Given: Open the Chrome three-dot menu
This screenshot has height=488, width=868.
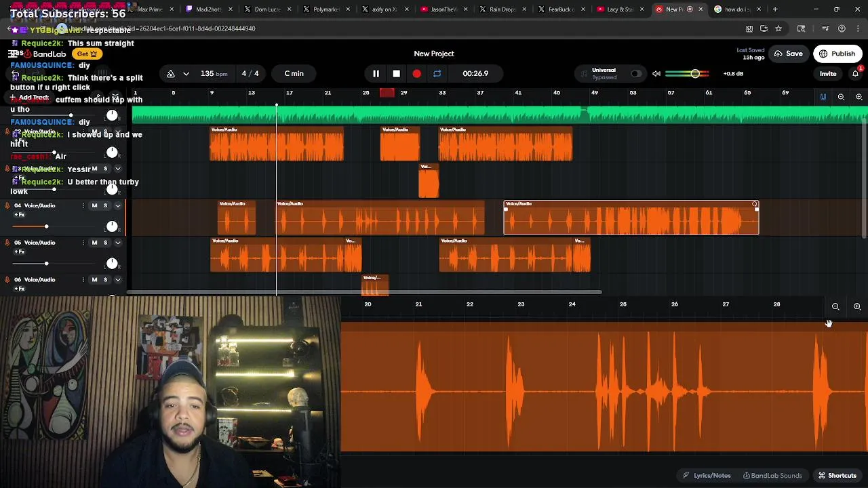Looking at the screenshot, I should (858, 28).
